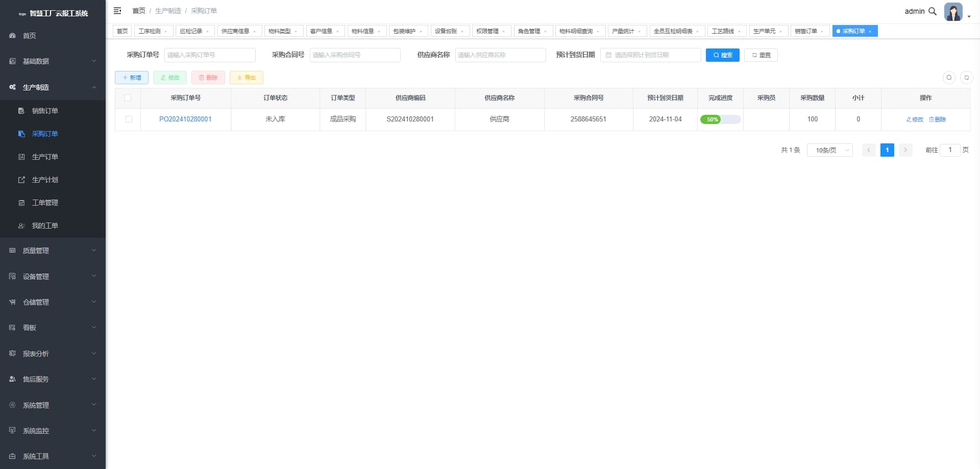Focus the 采购订单号 input field
Viewport: 980px width, 469px height.
[x=210, y=55]
